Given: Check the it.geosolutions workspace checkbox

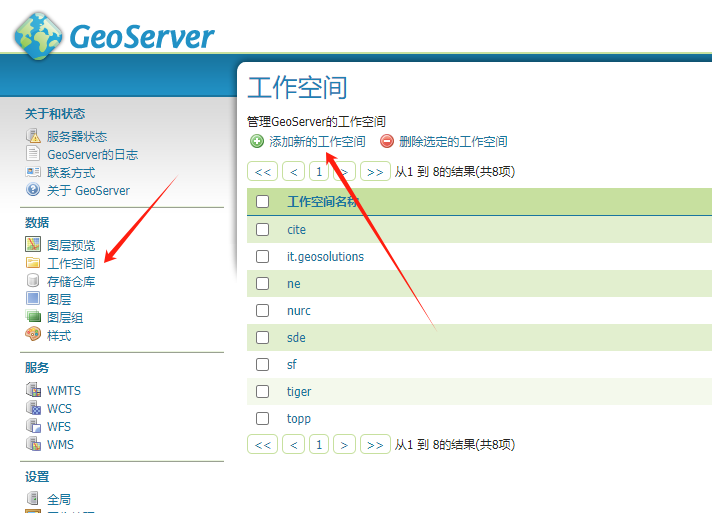Looking at the screenshot, I should click(262, 256).
